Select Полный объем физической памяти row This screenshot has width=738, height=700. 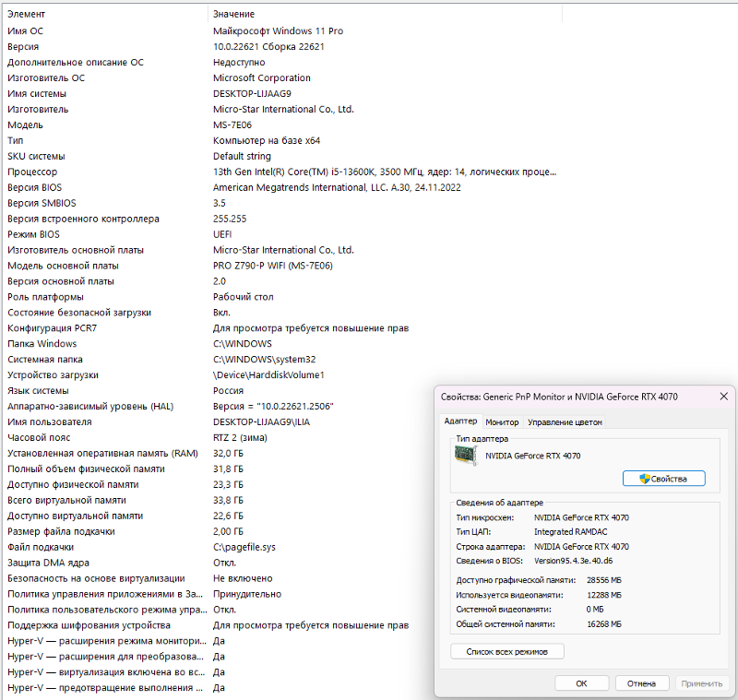[219, 469]
